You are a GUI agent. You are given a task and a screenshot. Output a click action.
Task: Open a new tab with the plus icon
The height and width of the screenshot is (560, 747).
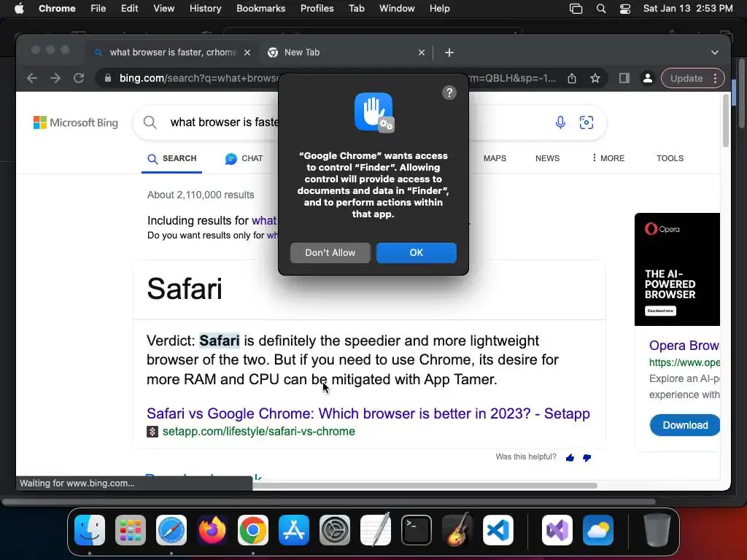pos(449,52)
